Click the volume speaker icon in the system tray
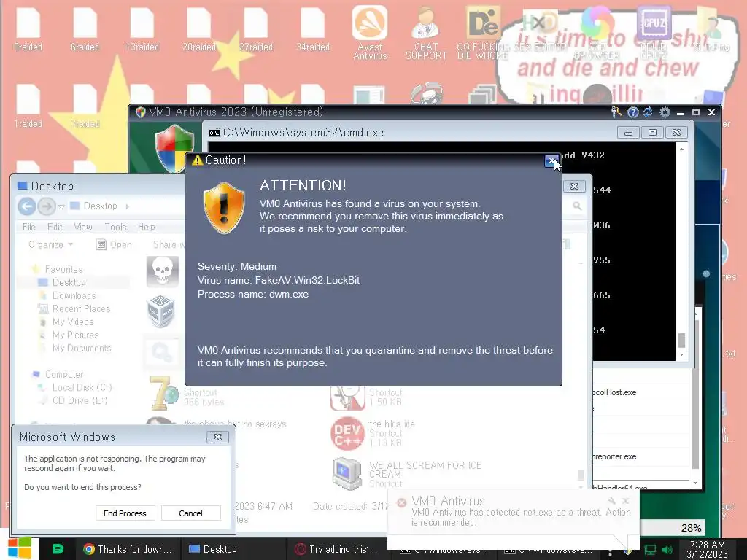This screenshot has height=560, width=747. point(667,550)
